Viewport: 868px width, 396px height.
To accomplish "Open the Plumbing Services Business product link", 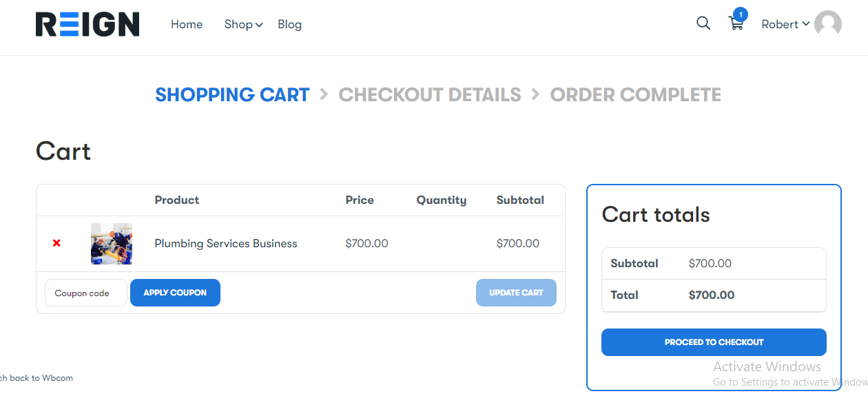I will 226,243.
